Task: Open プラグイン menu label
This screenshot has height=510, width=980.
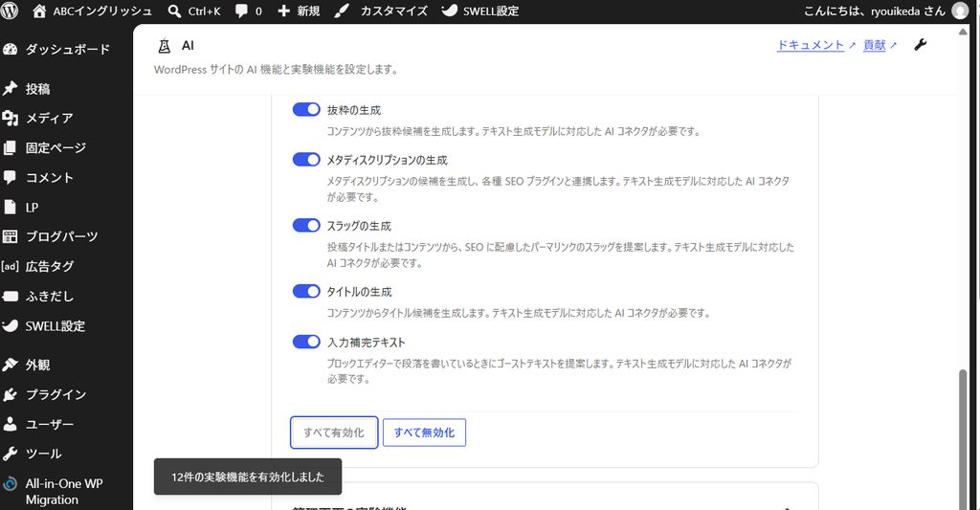Action: (56, 394)
